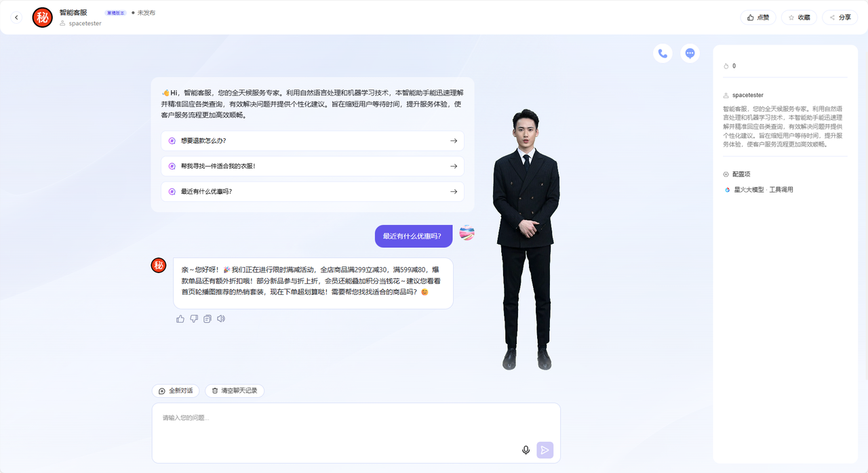Play the reply aloud with speaker icon
Image resolution: width=868 pixels, height=473 pixels.
(221, 319)
